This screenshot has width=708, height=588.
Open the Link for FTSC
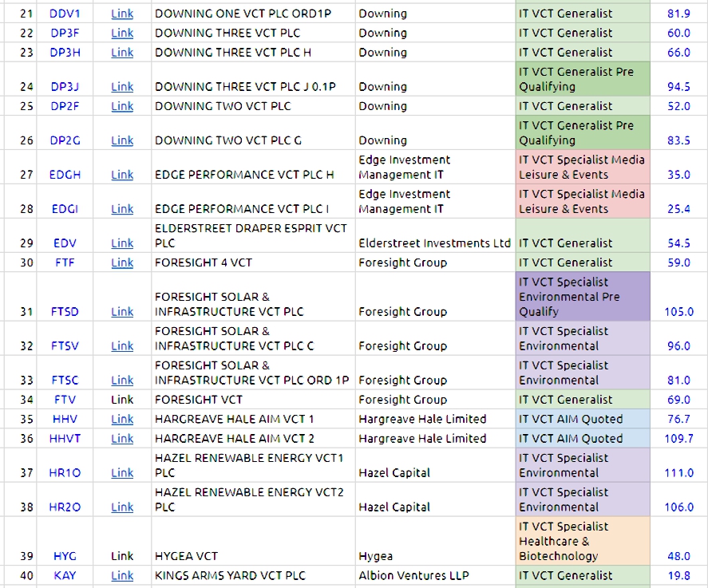pos(122,381)
